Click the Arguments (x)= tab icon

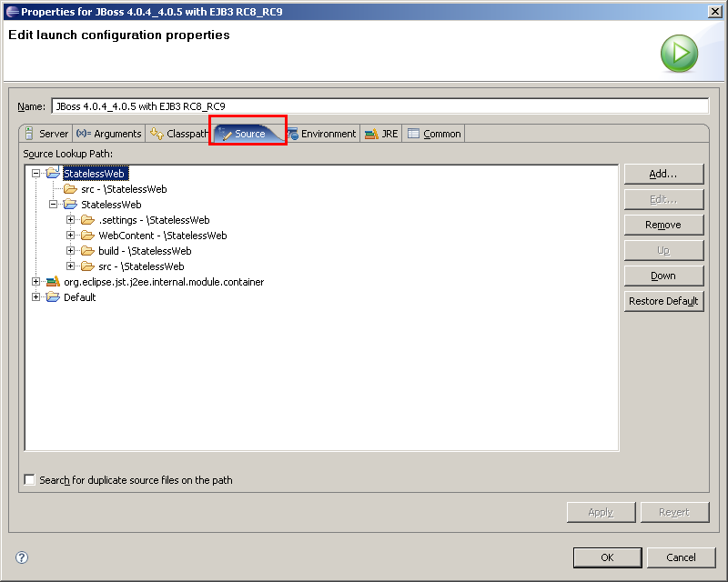point(84,133)
